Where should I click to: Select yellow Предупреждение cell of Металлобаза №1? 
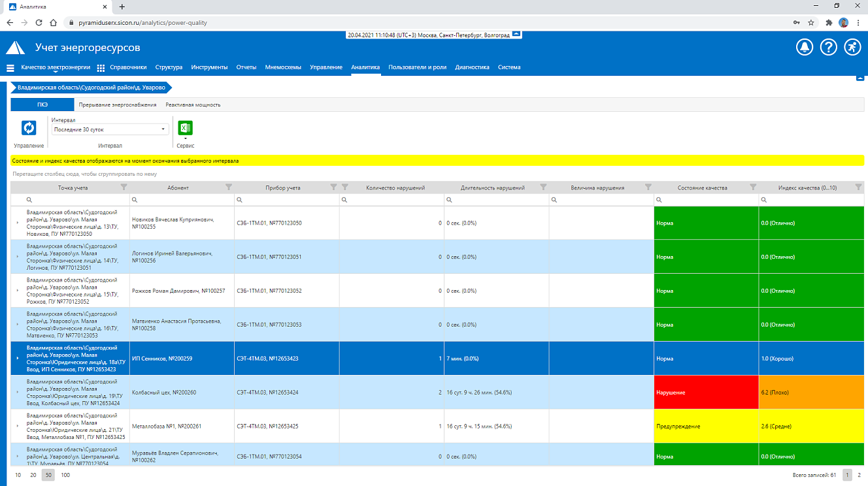706,427
